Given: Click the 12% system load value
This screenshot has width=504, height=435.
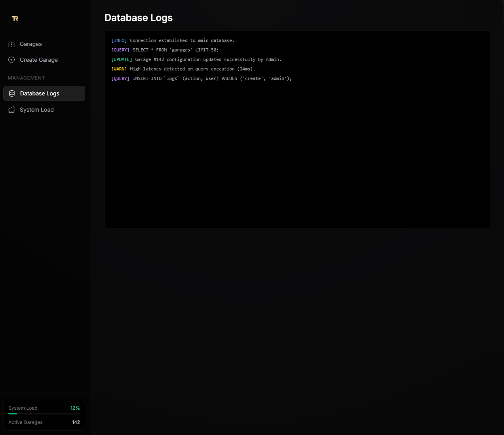Looking at the screenshot, I should (x=75, y=408).
